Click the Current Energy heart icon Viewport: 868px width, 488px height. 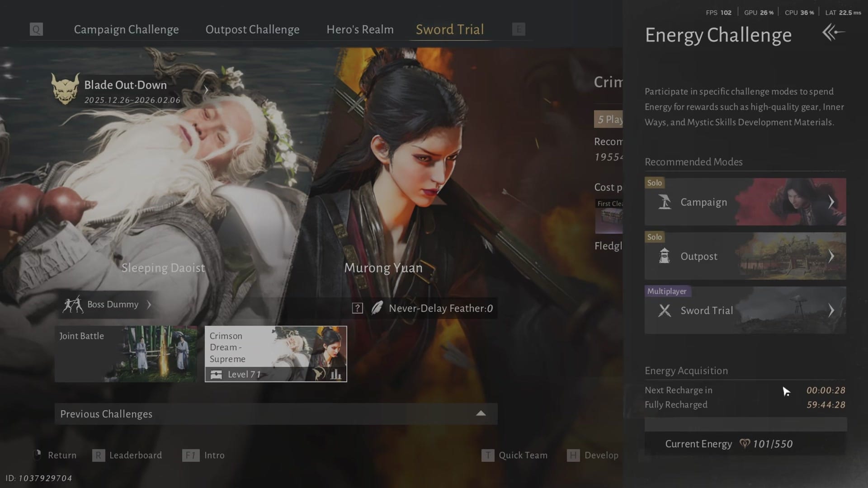click(744, 444)
